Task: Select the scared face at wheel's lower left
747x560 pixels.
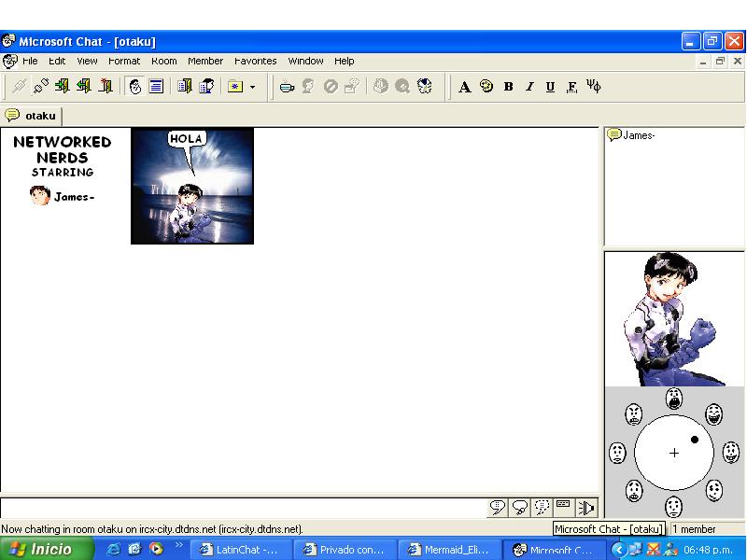Action: tap(634, 491)
